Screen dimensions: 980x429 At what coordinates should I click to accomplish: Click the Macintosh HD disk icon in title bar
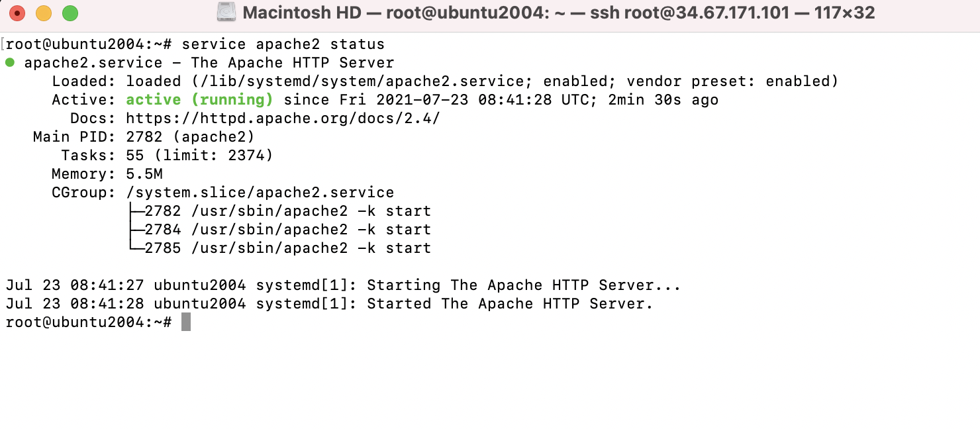227,13
